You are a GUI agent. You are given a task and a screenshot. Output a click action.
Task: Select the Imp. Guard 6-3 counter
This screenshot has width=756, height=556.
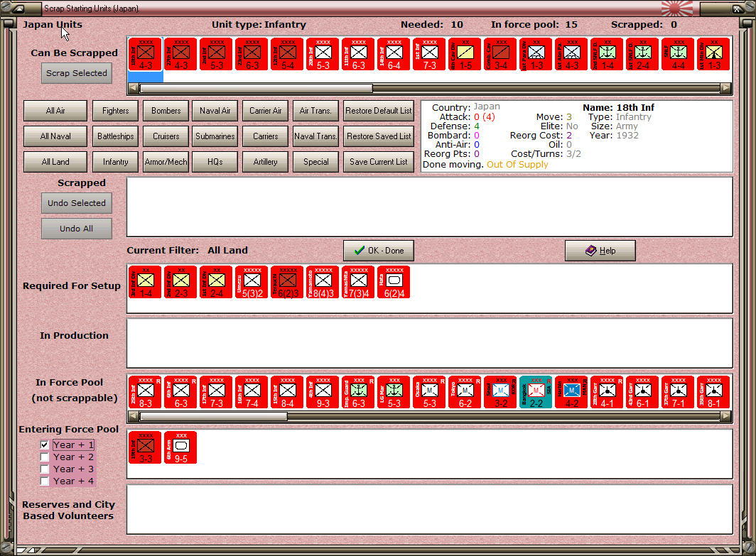[358, 392]
